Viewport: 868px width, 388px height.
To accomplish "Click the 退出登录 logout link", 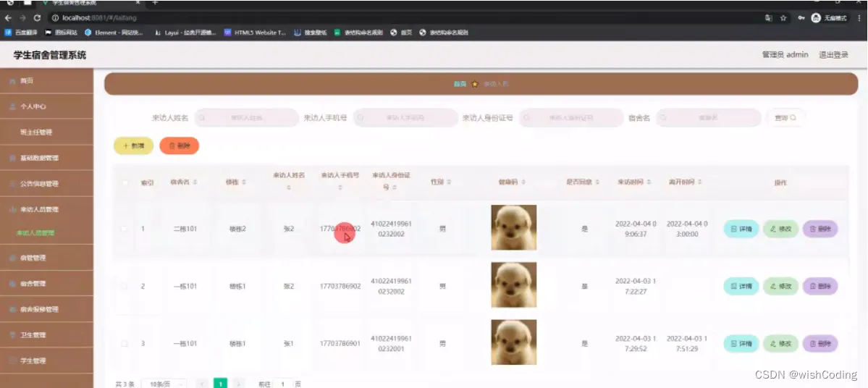I will pos(834,55).
